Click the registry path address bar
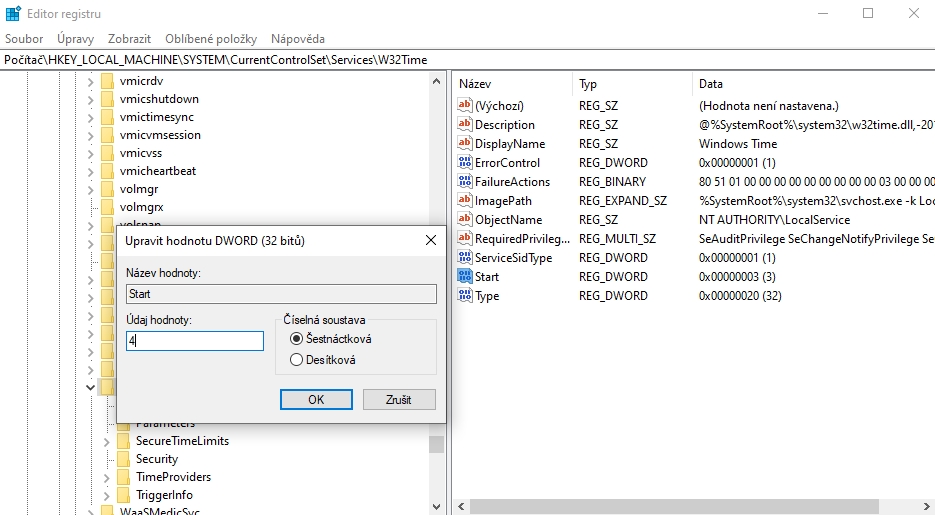This screenshot has width=935, height=515. tap(468, 60)
